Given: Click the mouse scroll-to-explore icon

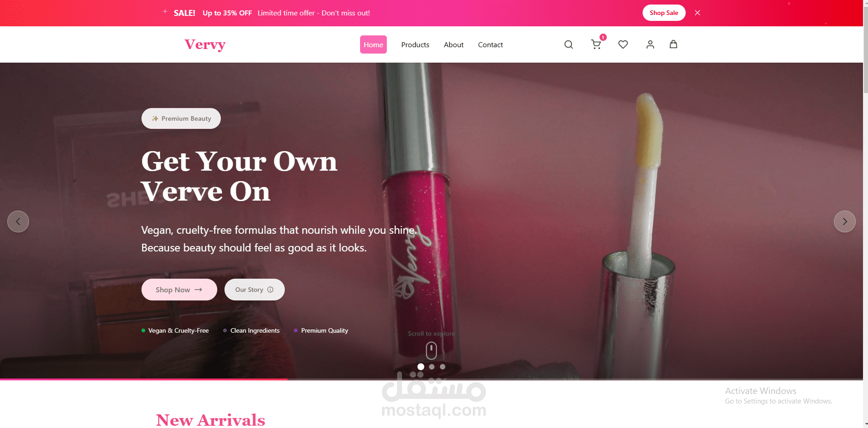Looking at the screenshot, I should click(x=431, y=351).
